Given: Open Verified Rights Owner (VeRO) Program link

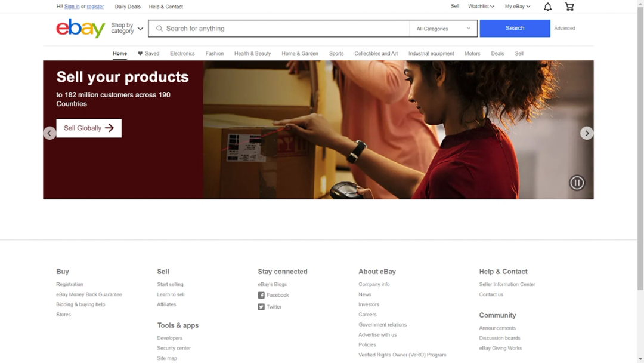Looking at the screenshot, I should tap(402, 355).
